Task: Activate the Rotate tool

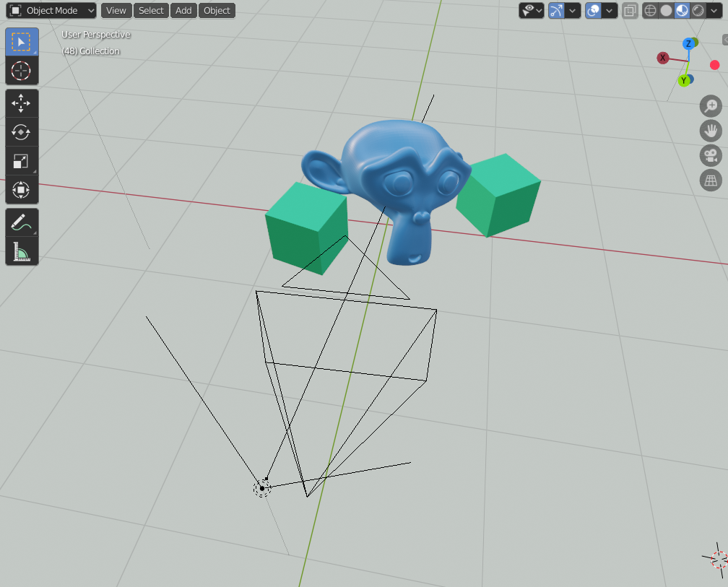Action: coord(22,132)
